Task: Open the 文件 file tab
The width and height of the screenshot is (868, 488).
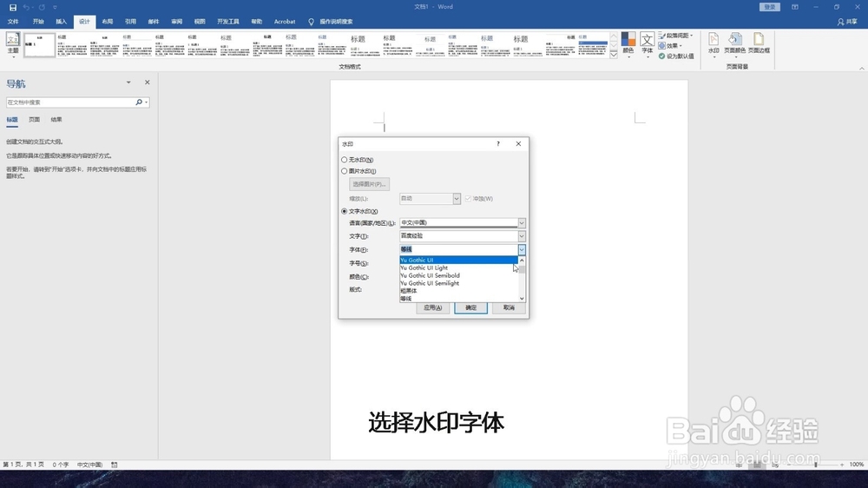Action: click(13, 22)
